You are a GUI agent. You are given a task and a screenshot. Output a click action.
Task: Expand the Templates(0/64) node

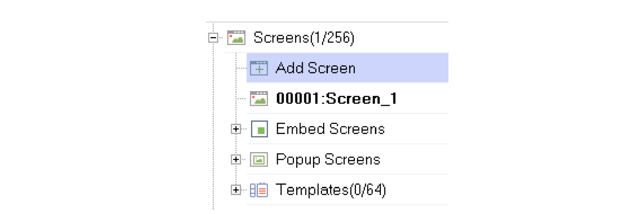pos(236,190)
